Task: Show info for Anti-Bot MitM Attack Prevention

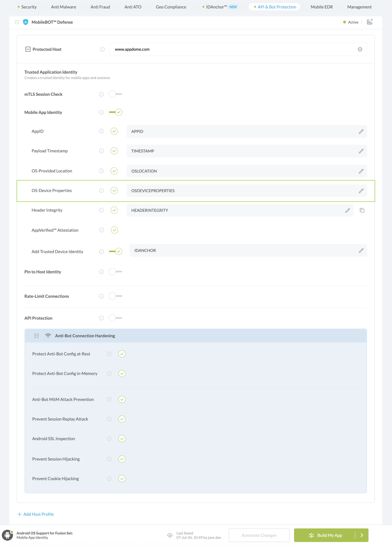Action: 109,399
